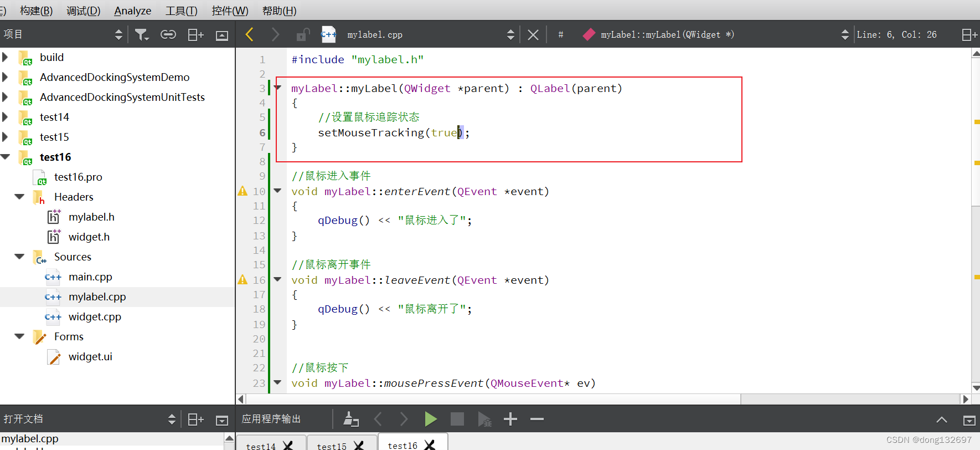Collapse the Headers folder
This screenshot has height=450, width=980.
coord(19,197)
